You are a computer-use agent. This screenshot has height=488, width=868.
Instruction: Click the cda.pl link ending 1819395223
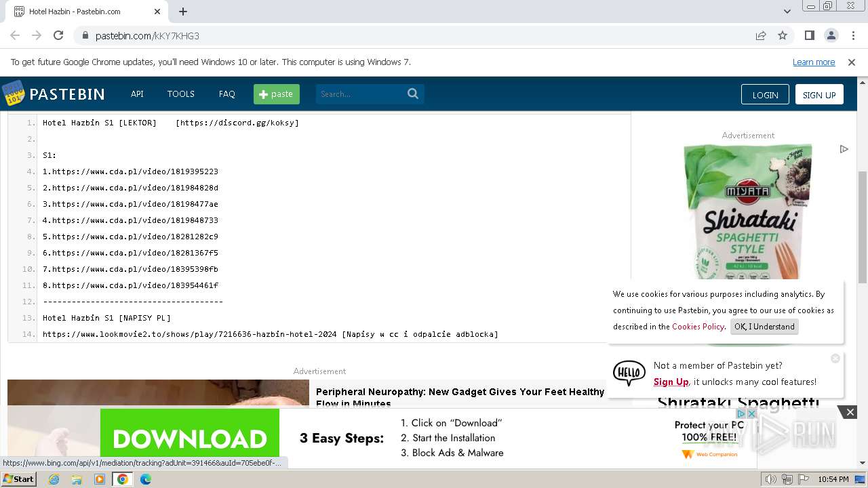click(135, 171)
